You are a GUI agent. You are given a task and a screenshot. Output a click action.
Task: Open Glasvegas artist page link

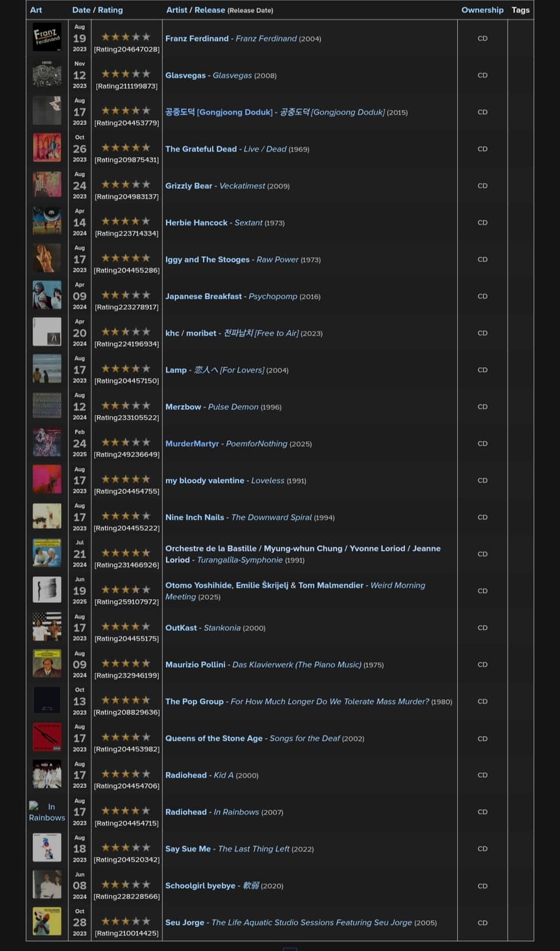186,75
